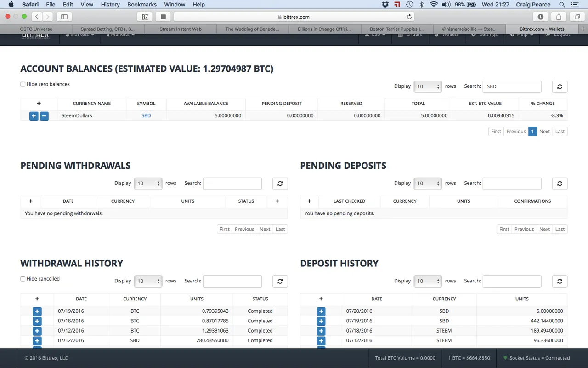Expand the 0.87017785 BTC withdrawal row
Screen dimensions: 588x368
(37, 321)
